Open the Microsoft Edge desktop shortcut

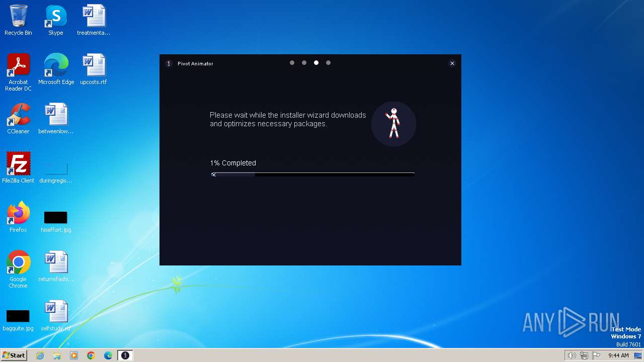pyautogui.click(x=56, y=69)
